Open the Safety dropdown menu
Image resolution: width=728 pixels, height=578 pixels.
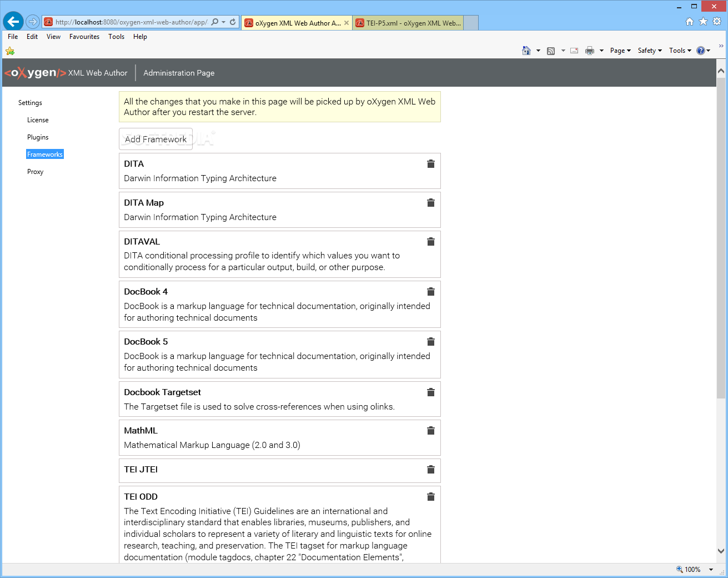point(650,51)
